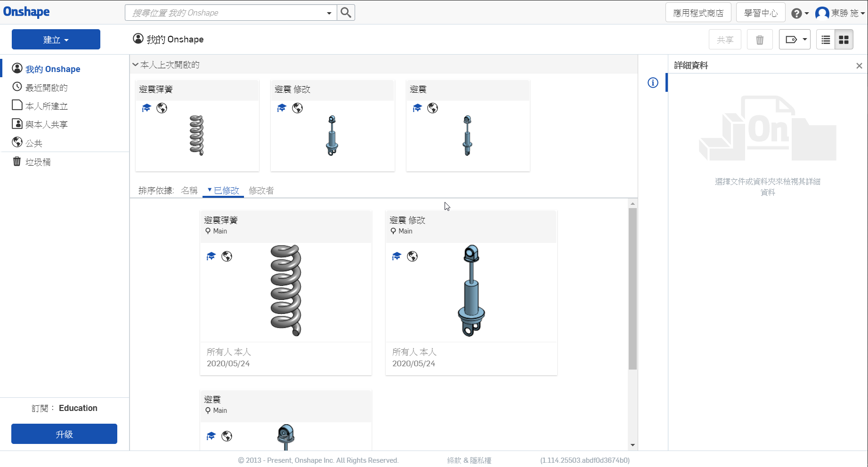
Task: Click the search 我的 Onshape input field
Action: (x=226, y=13)
